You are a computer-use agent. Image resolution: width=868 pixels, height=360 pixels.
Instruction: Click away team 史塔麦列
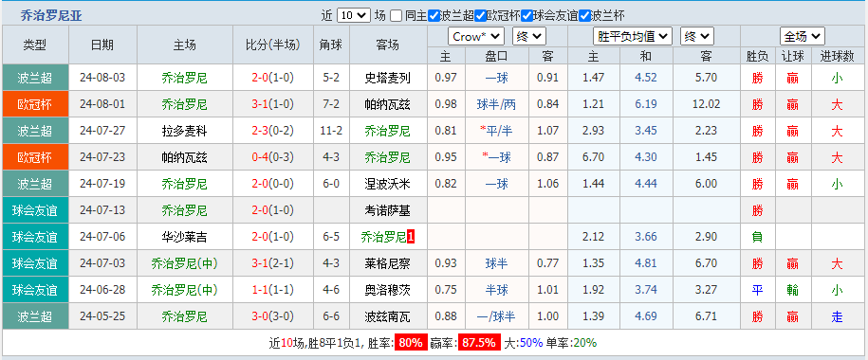[388, 78]
